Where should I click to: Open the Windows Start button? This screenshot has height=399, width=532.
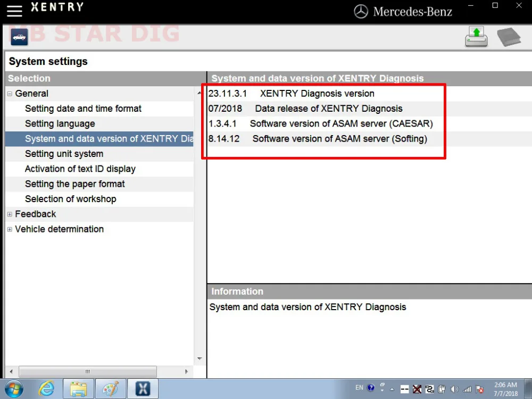[14, 389]
